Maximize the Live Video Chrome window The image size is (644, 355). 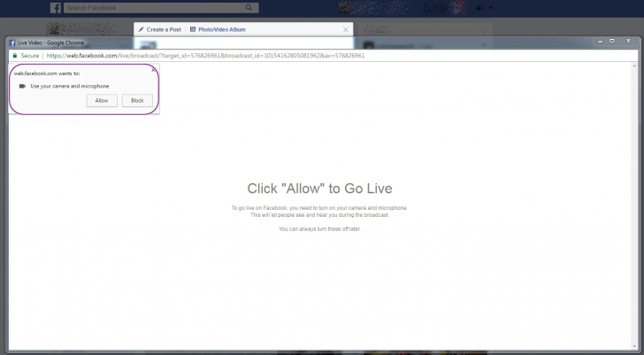coord(612,41)
